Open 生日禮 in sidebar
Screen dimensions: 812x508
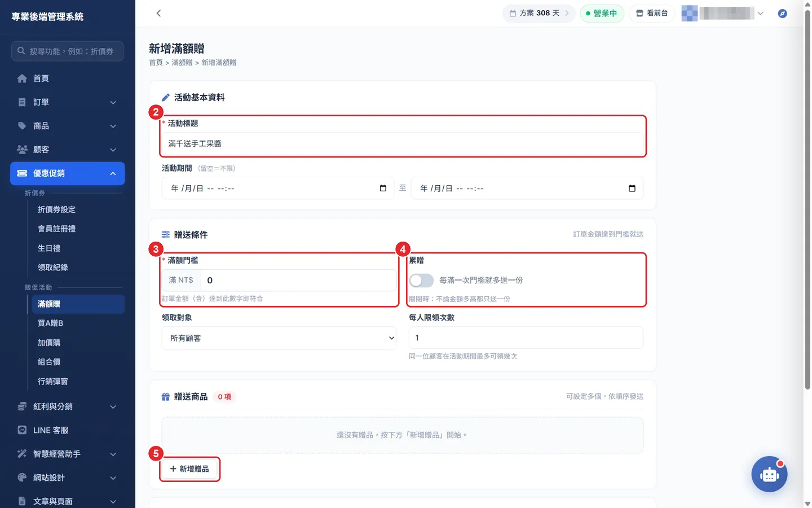[x=49, y=248]
